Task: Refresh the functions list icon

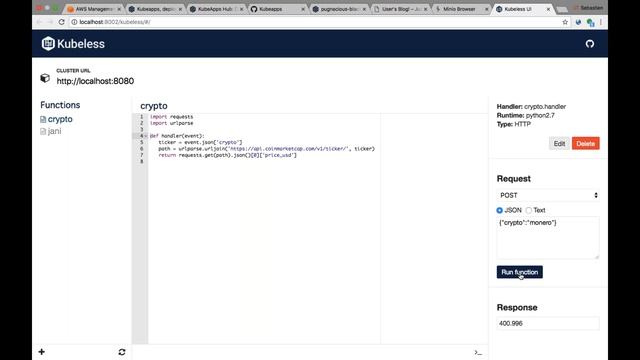Action: click(122, 352)
